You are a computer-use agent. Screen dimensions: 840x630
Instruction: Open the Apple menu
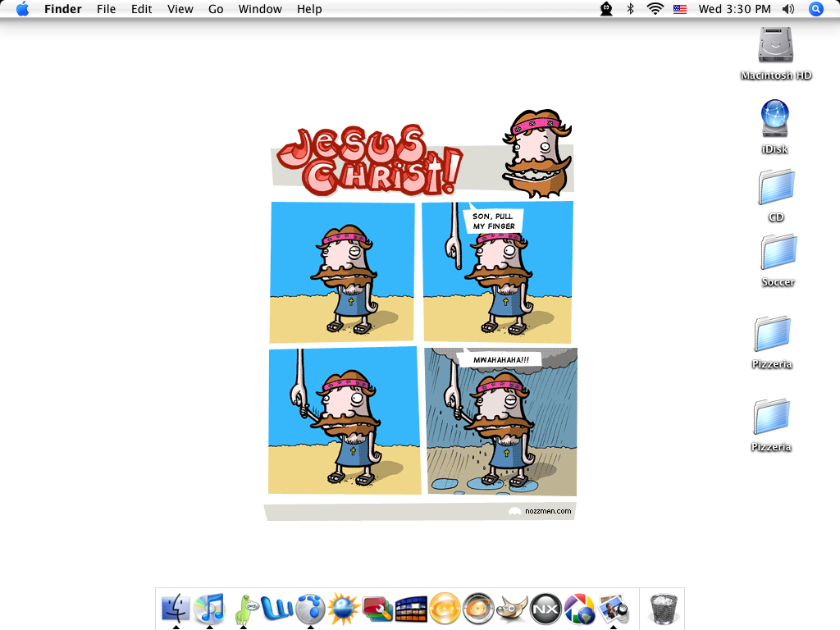coord(22,8)
